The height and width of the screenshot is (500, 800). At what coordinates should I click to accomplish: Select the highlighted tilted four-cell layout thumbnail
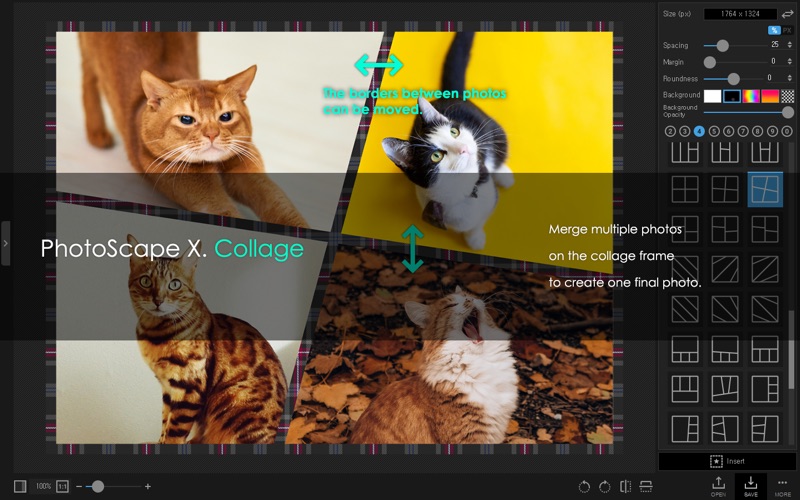[764, 188]
